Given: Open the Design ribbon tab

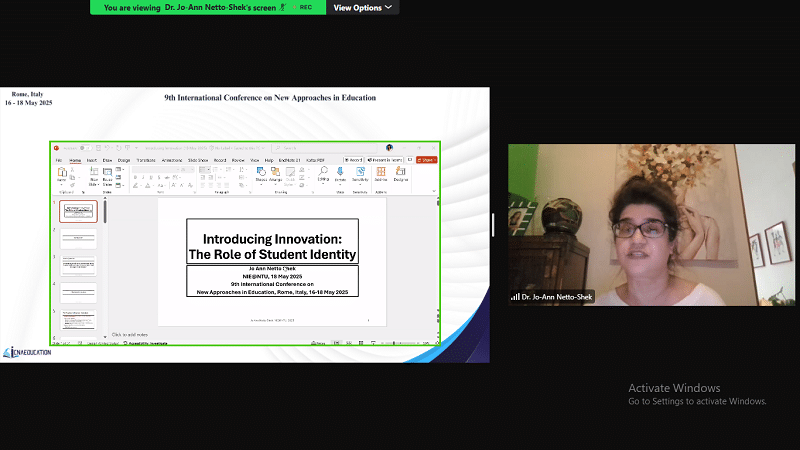Looking at the screenshot, I should [124, 160].
